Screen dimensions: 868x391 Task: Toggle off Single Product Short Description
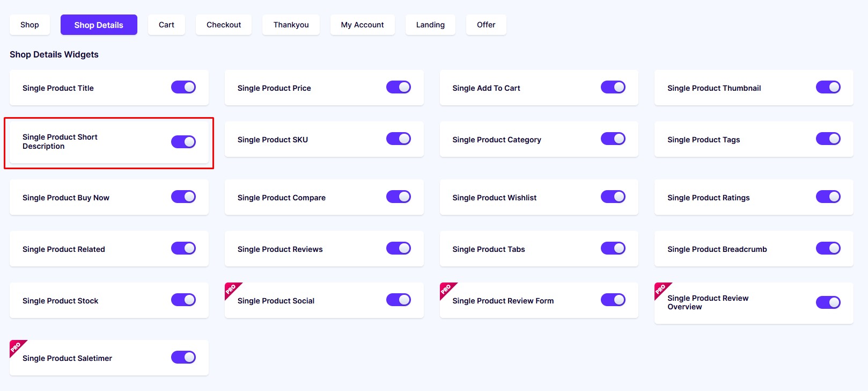[x=183, y=142]
